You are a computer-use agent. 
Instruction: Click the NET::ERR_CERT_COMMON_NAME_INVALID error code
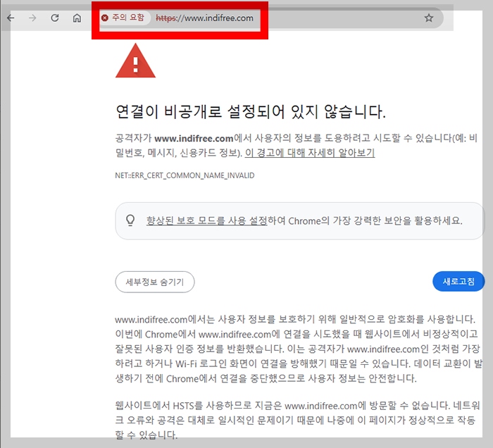185,175
